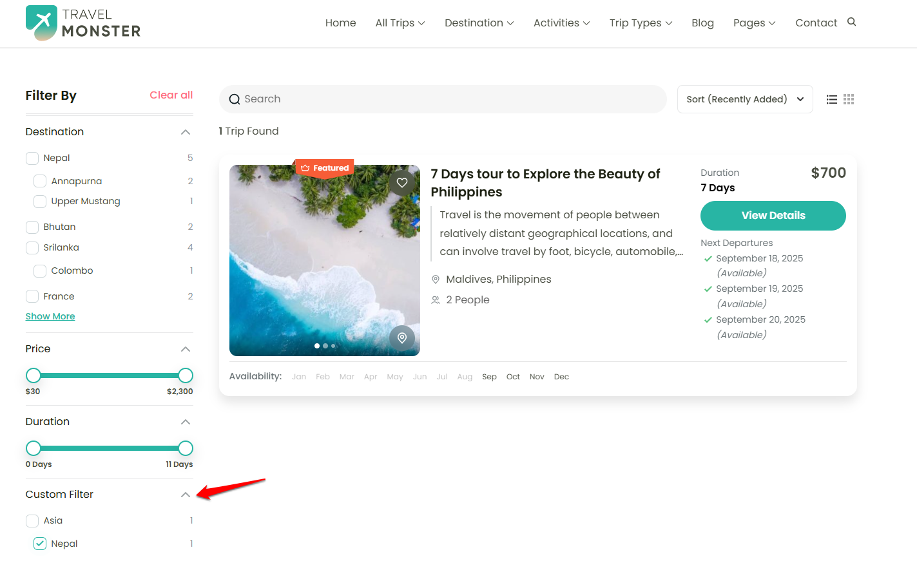917x588 pixels.
Task: Collapse the Destination filter section
Action: click(185, 131)
